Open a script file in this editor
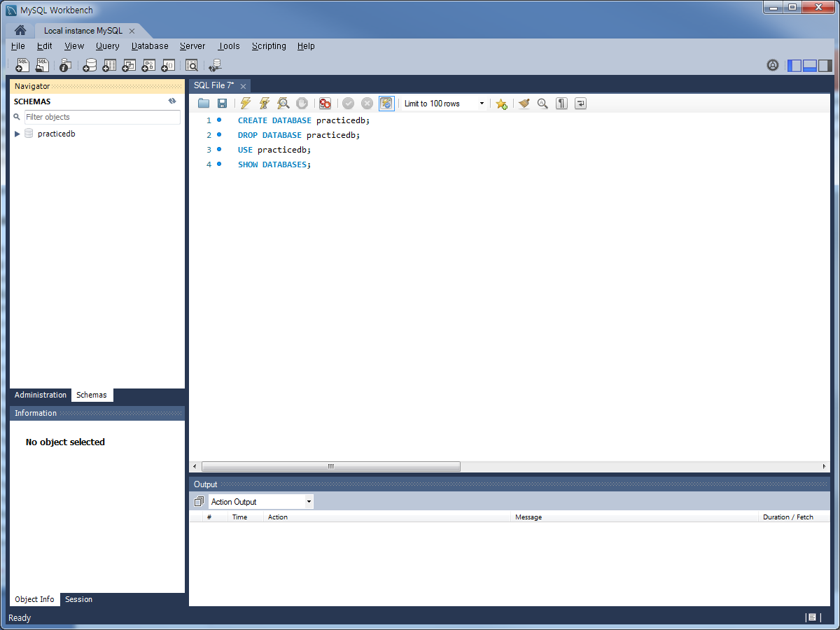Image resolution: width=840 pixels, height=630 pixels. (204, 104)
